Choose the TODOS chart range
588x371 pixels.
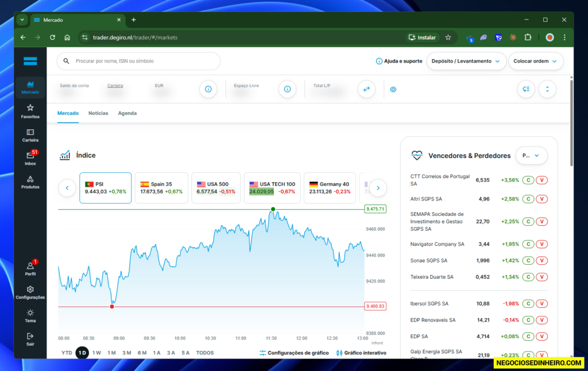click(205, 353)
